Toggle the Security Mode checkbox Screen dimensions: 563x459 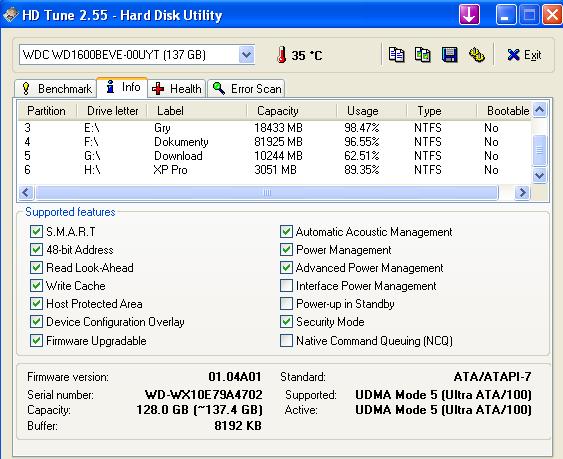click(x=286, y=321)
